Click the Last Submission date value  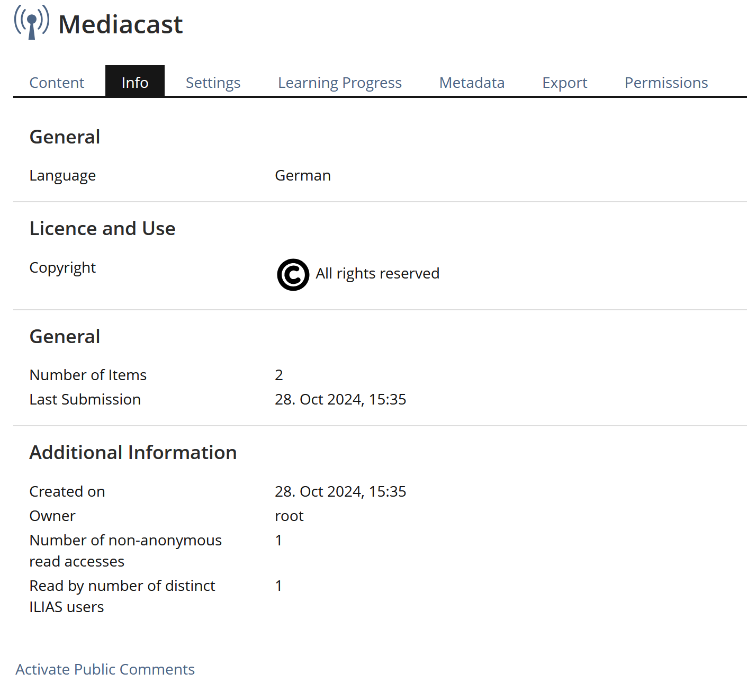(x=340, y=399)
